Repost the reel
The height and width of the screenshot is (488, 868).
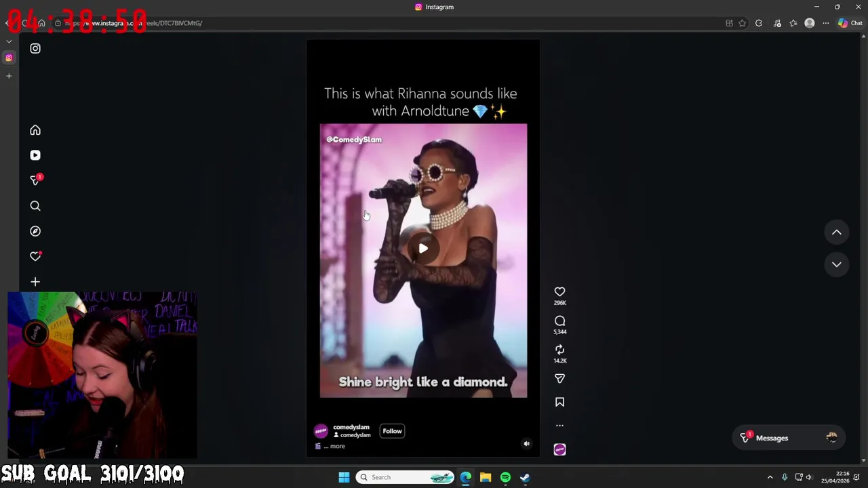pos(559,350)
